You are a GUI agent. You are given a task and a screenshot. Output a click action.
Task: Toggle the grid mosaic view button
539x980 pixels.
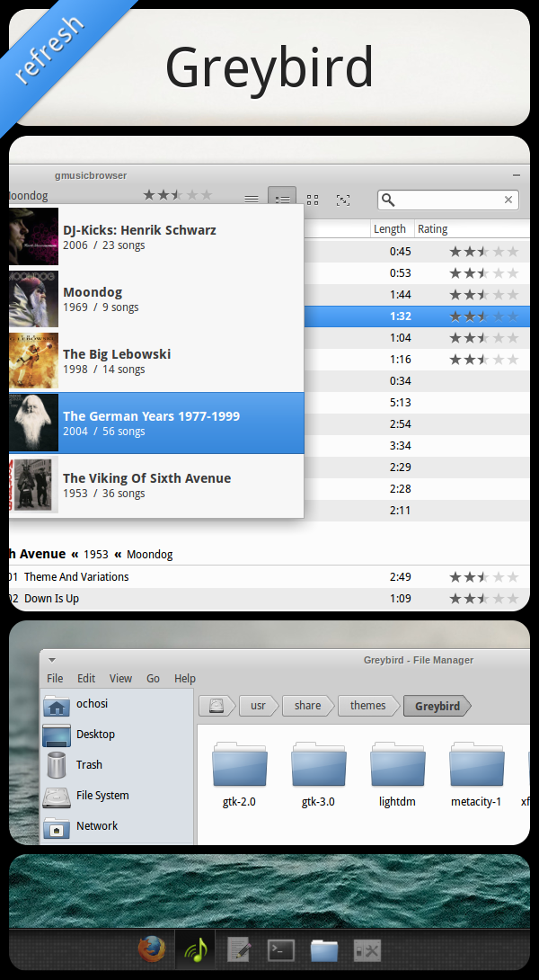click(313, 200)
